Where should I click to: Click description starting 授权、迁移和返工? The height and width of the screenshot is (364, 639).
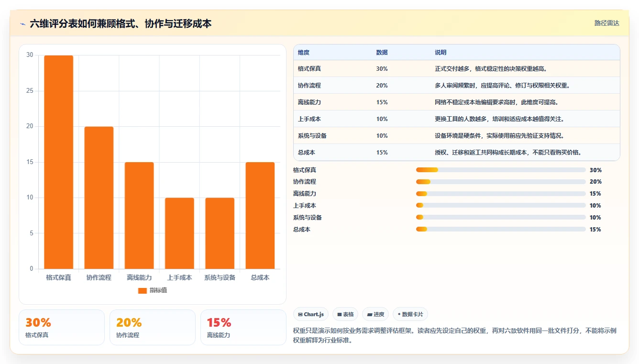(508, 153)
